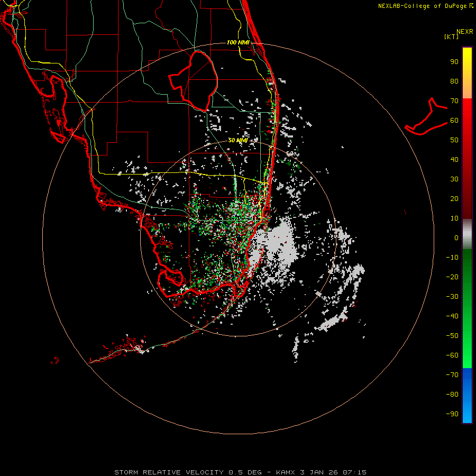Image resolution: width=476 pixels, height=476 pixels.
Task: Click the green band of velocity scale
Action: click(467, 308)
